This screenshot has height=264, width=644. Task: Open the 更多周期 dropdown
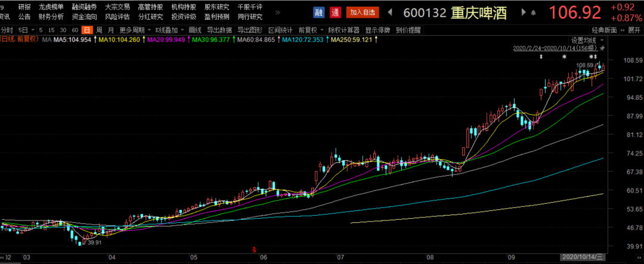tap(135, 30)
